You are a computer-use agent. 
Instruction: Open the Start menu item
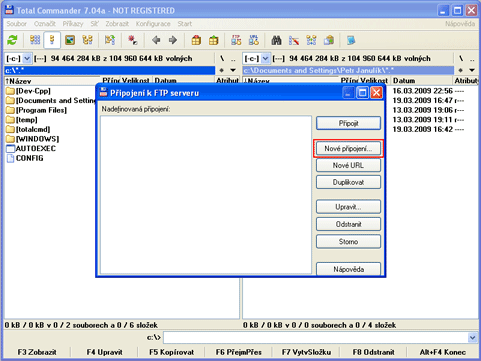coord(185,24)
